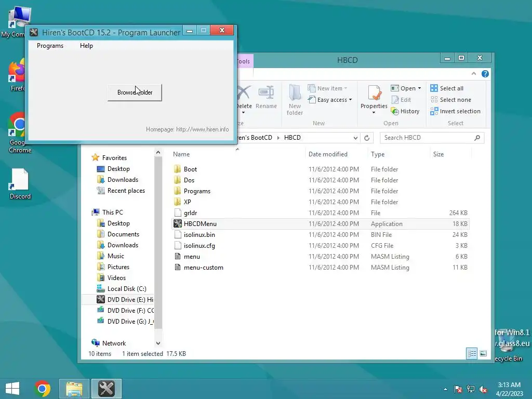Click the Edit button in ribbon
Screen dimensions: 532x399
401,100
